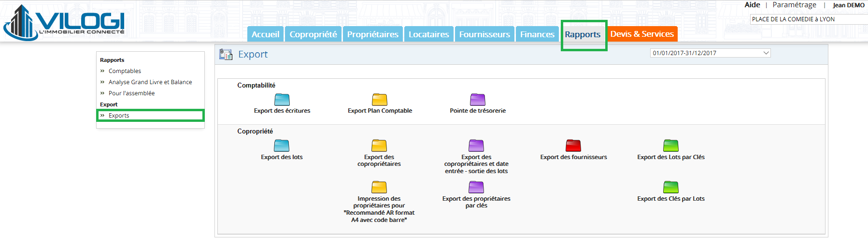Open Export des Lots par Clés folder

pyautogui.click(x=671, y=146)
